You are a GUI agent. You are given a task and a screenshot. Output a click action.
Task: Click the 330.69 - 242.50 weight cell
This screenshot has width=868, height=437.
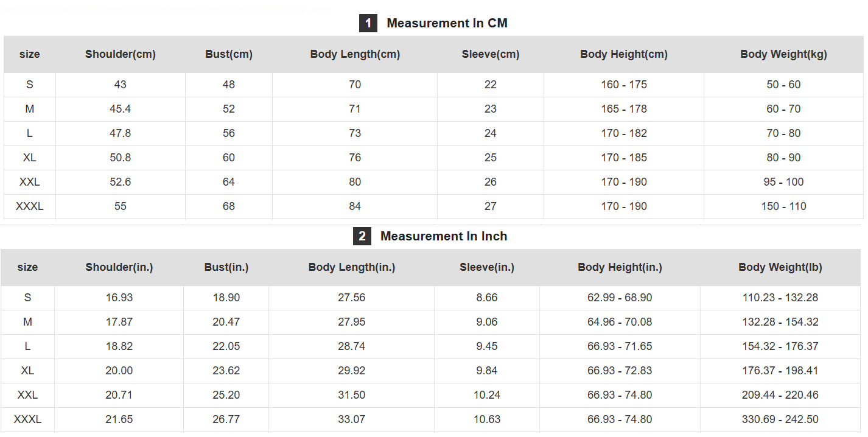point(780,419)
